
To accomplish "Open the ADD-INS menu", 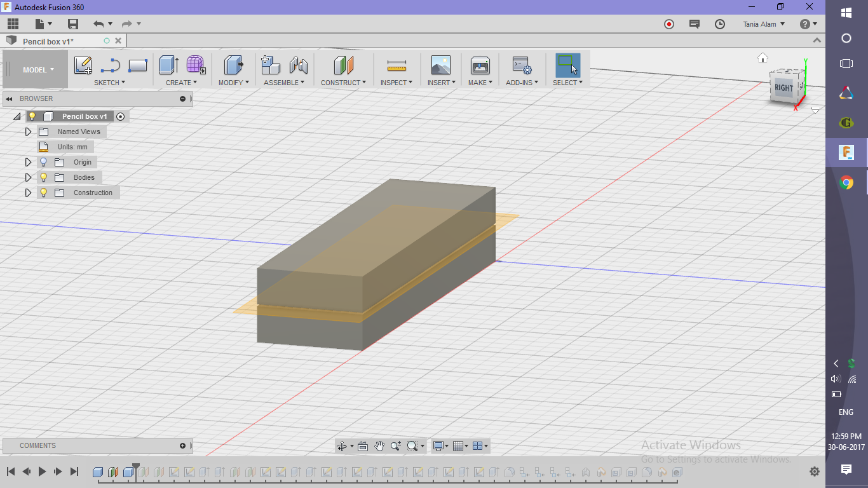I will point(522,83).
